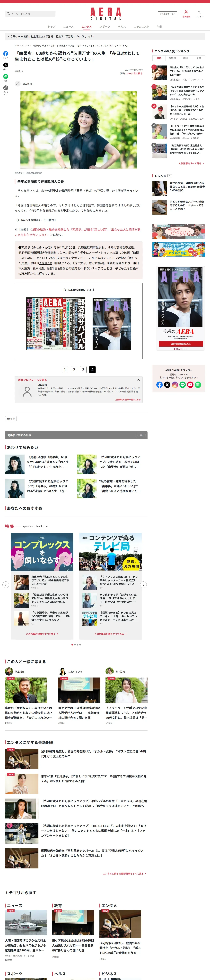Click the search magnifier icon
Image resolution: width=210 pixels, height=980 pixels.
pos(8,14)
